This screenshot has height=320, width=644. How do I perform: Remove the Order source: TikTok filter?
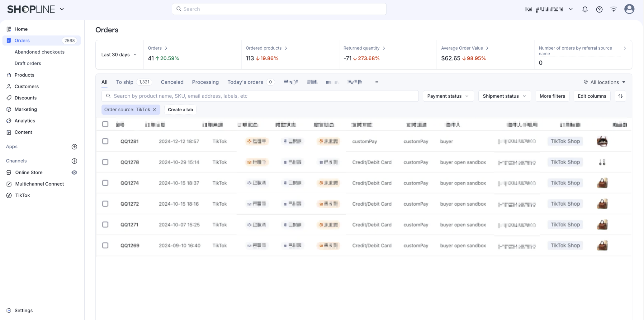[154, 110]
